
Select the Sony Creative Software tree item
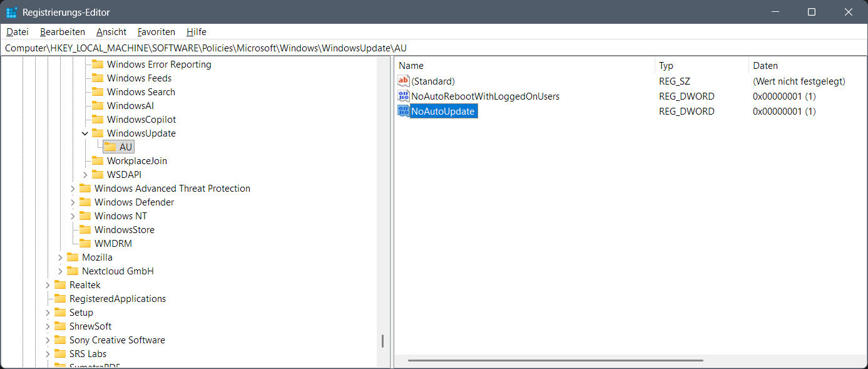117,340
